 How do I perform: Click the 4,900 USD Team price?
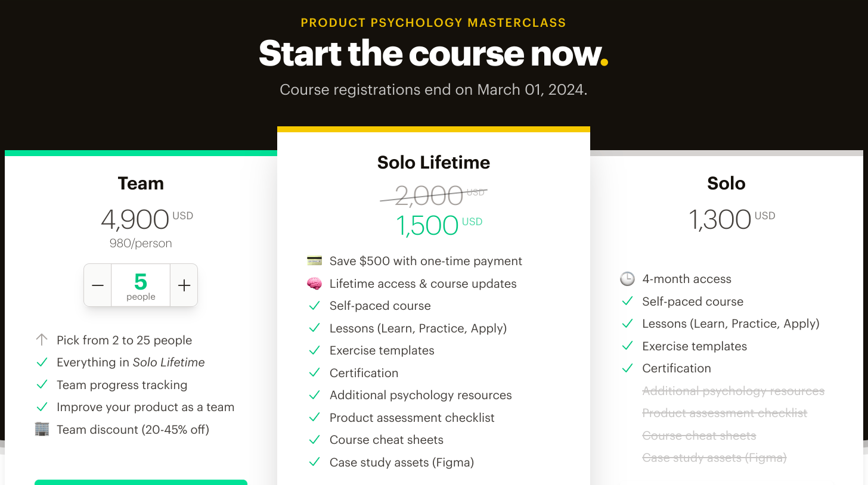click(x=136, y=219)
